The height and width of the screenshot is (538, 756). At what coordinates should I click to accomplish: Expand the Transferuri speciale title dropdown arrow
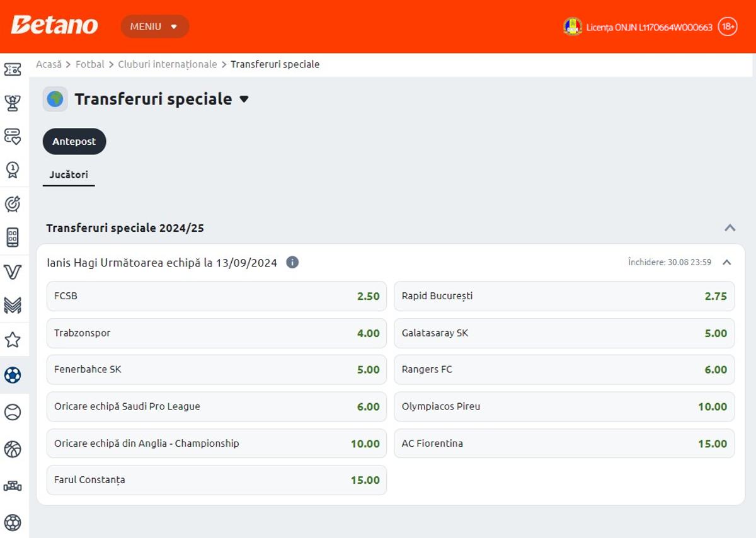(x=244, y=100)
